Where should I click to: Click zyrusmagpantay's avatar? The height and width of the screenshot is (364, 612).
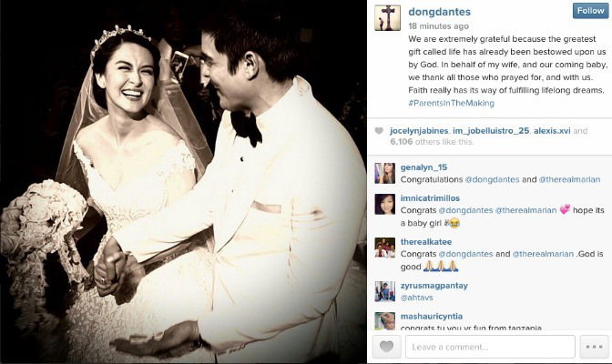click(x=385, y=291)
